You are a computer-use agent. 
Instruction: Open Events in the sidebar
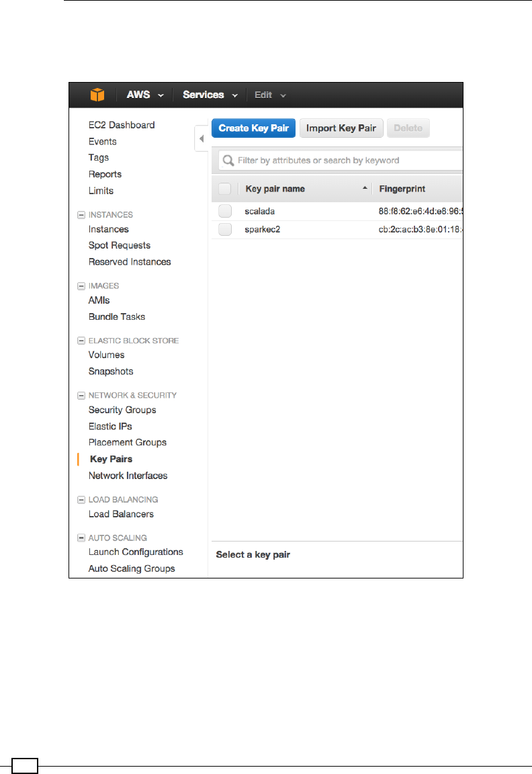[x=102, y=142]
